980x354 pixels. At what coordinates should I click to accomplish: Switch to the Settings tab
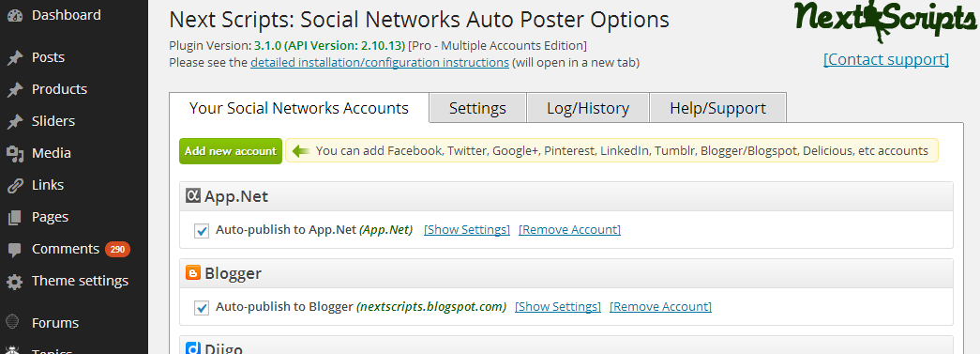(477, 108)
